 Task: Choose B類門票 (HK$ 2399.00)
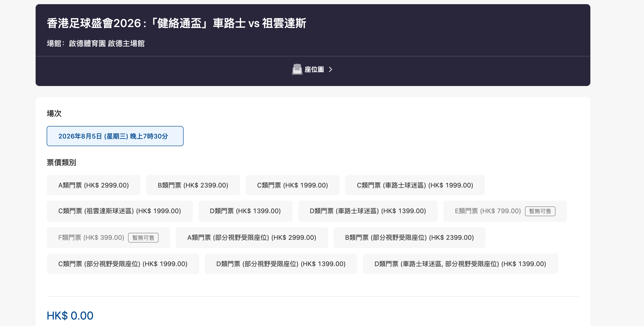point(193,185)
